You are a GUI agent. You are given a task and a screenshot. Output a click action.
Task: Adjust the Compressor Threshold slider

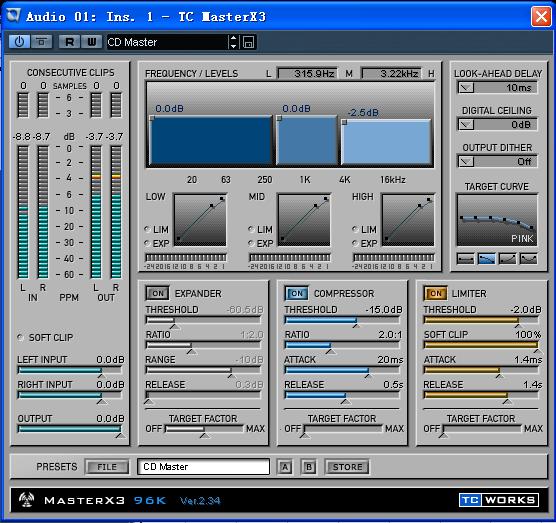pyautogui.click(x=342, y=320)
